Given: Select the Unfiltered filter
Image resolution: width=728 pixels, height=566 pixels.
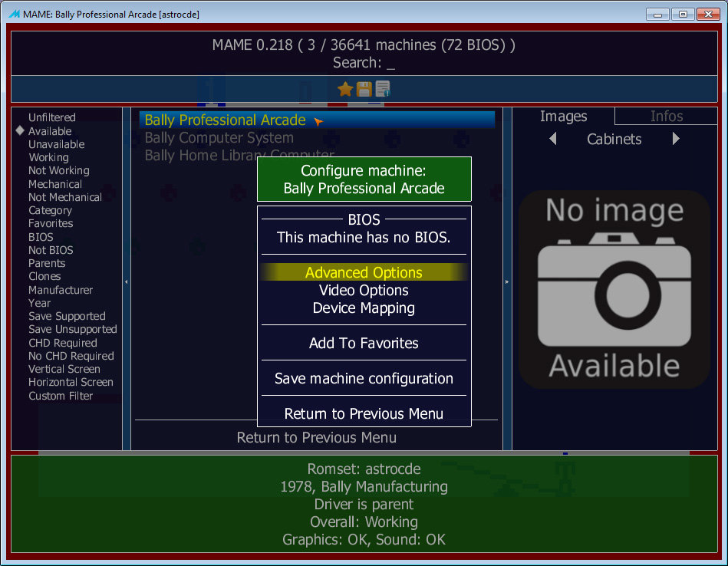Looking at the screenshot, I should coord(52,117).
